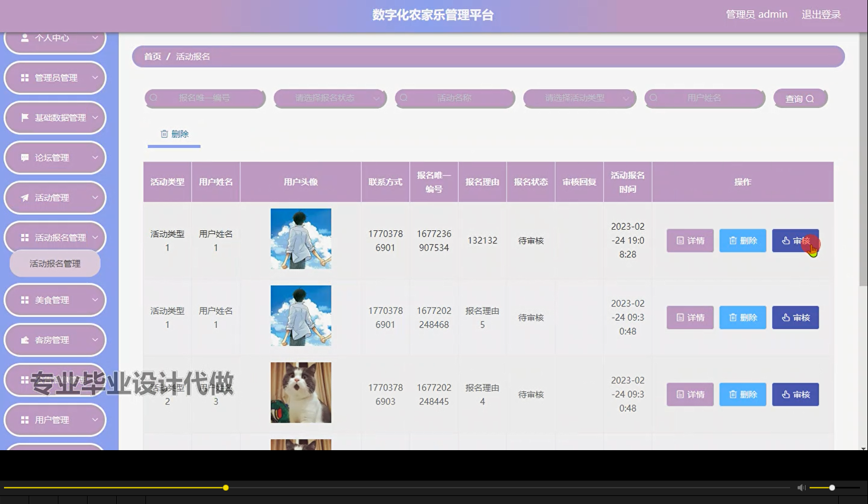Image resolution: width=868 pixels, height=504 pixels.
Task: Expand the 客房管理 sidebar section
Action: pos(55,339)
